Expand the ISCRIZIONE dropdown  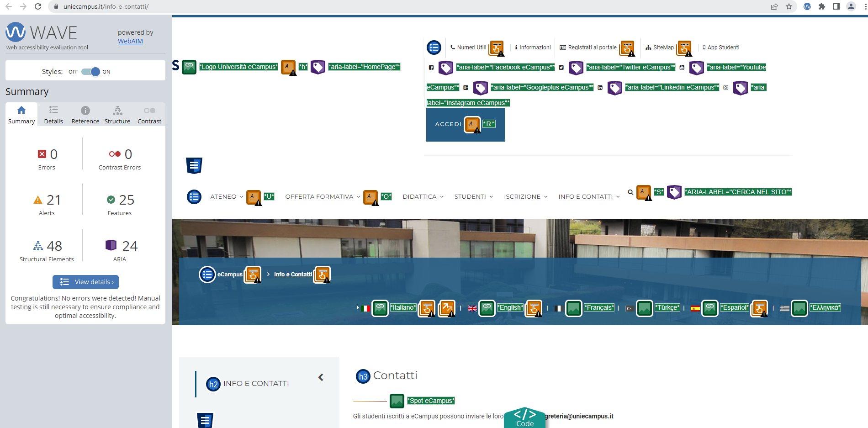tap(526, 197)
